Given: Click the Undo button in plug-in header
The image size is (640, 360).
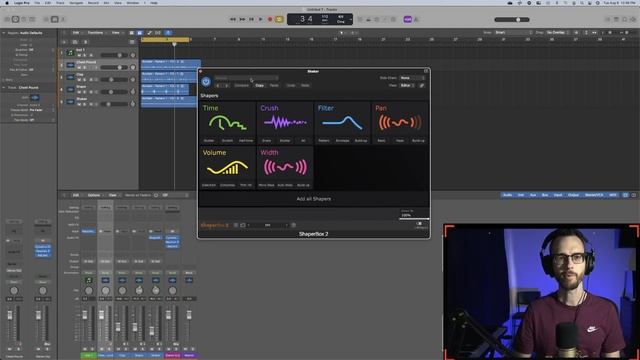Looking at the screenshot, I should [x=291, y=85].
